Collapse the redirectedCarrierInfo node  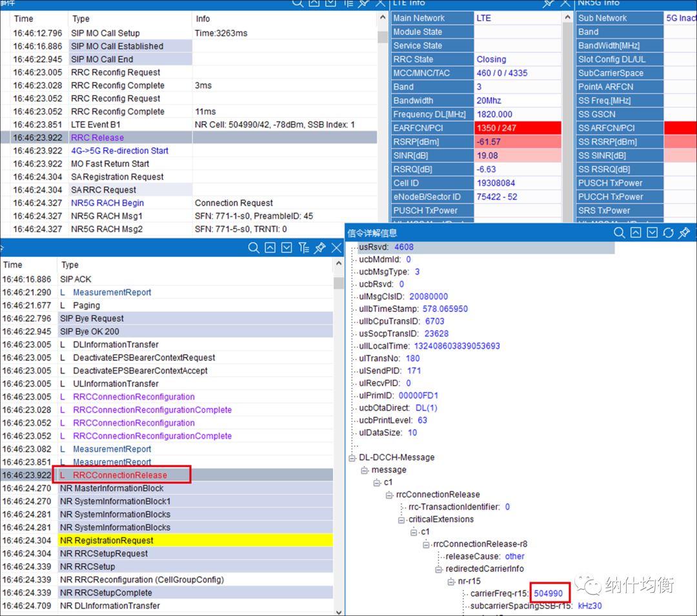(439, 570)
